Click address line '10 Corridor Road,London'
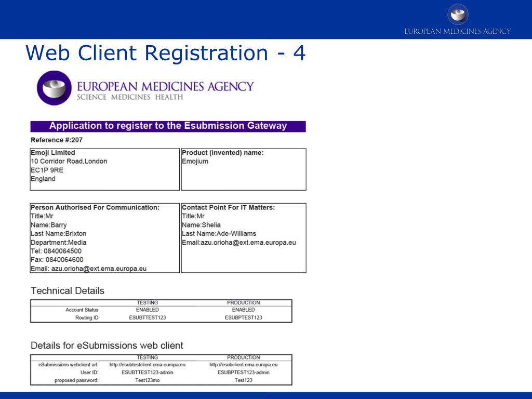Image resolution: width=532 pixels, height=399 pixels. (x=69, y=161)
